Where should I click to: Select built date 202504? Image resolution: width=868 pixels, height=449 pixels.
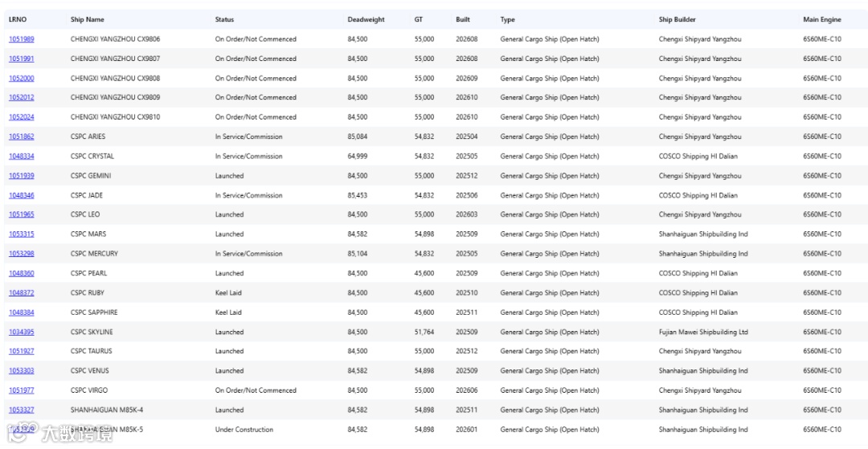point(467,137)
